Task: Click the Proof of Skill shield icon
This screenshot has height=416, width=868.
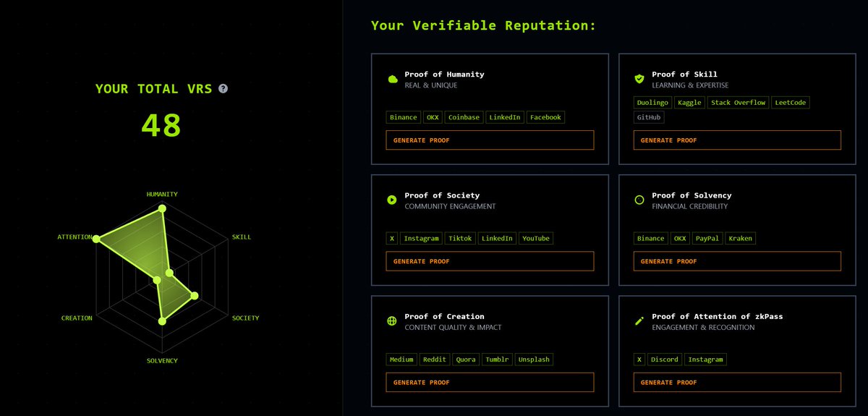Action: pos(639,79)
